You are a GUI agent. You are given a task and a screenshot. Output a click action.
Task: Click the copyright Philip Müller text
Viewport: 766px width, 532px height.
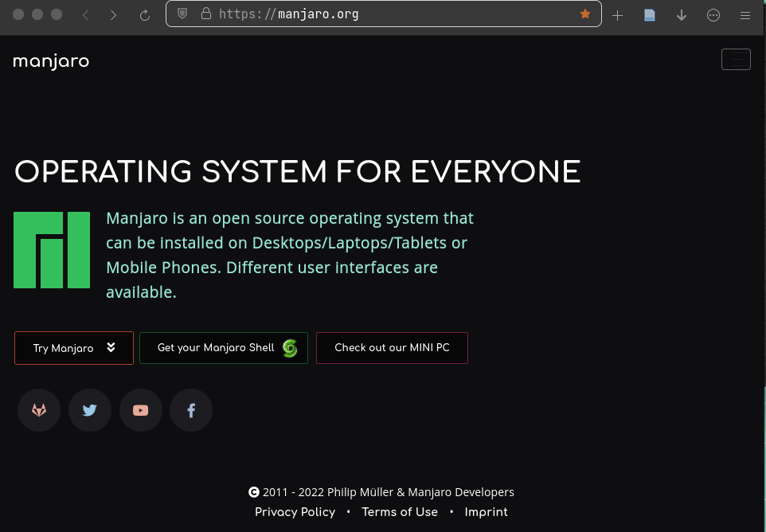point(381,492)
